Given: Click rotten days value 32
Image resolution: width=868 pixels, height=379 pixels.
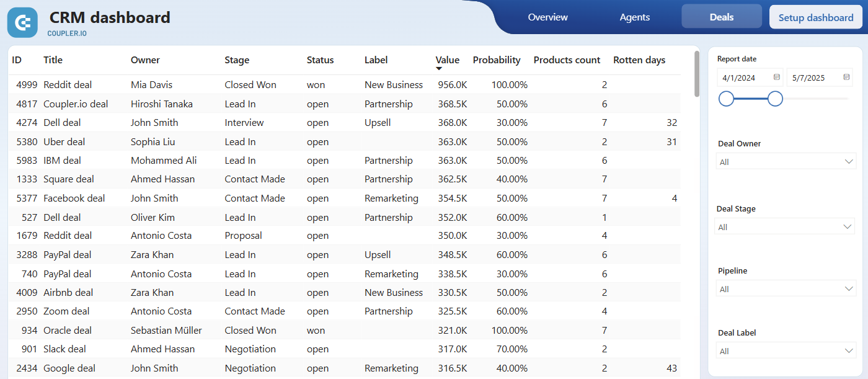Looking at the screenshot, I should point(671,122).
